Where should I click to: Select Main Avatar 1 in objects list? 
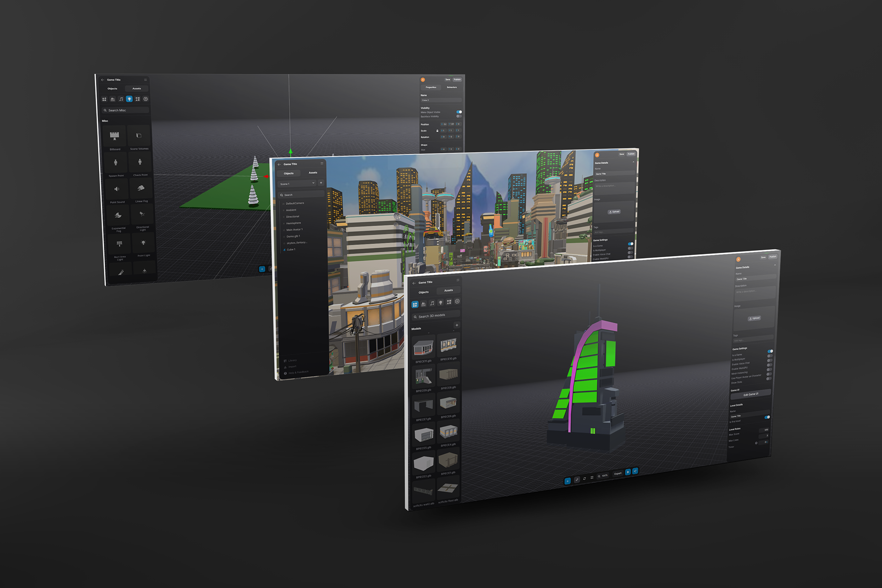coord(294,230)
